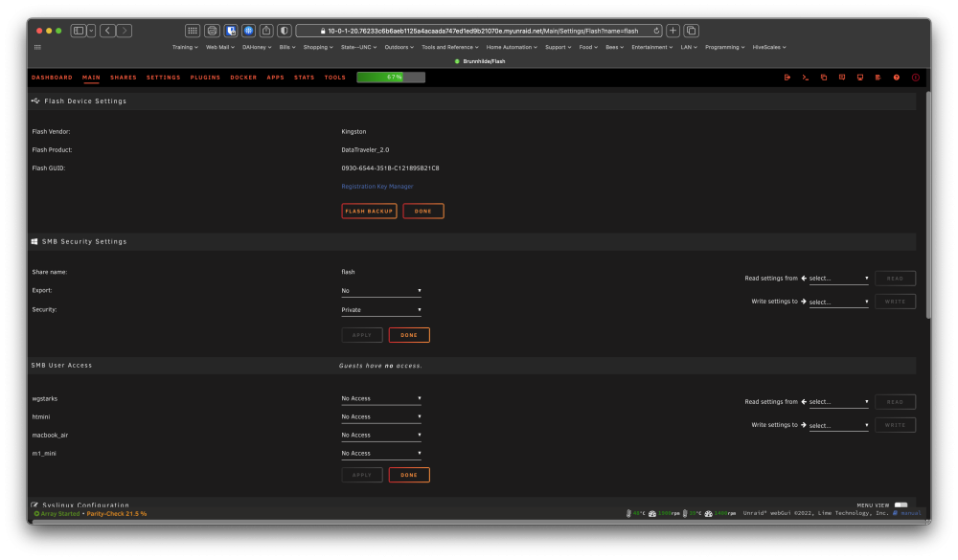
Task: Click the logout icon in header
Action: tap(787, 78)
